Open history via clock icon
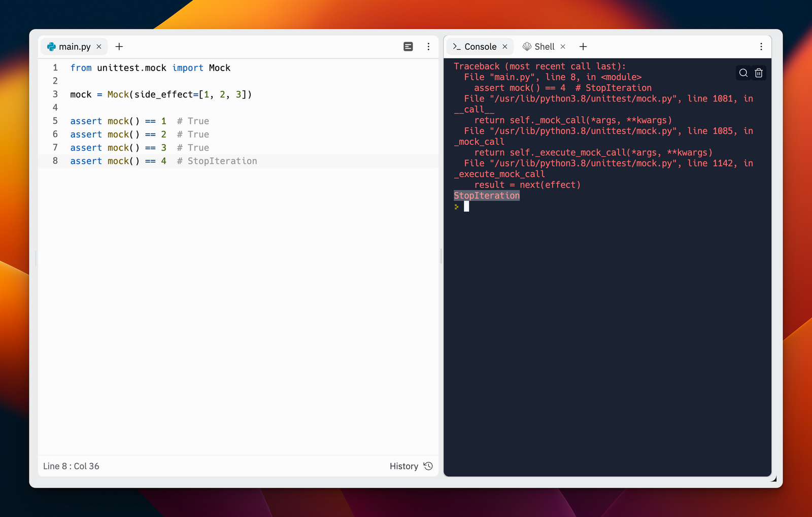 (428, 466)
